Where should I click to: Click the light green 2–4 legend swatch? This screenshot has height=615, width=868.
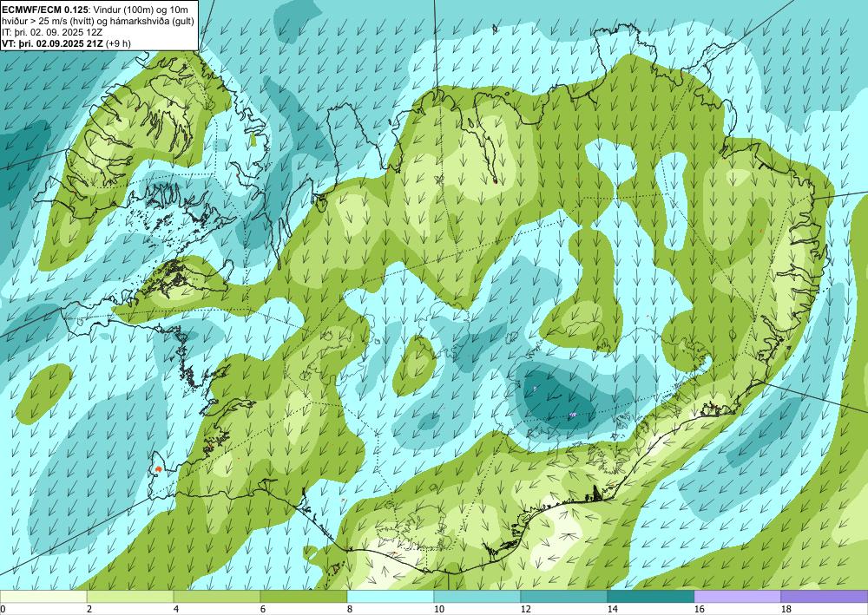click(130, 597)
